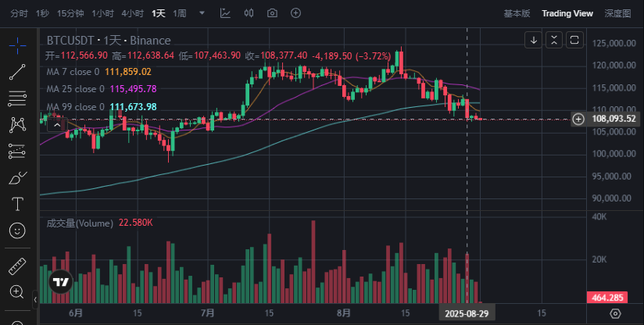Open the candlestick chart type selector
Viewport: 644px width, 325px height.
coord(249,13)
